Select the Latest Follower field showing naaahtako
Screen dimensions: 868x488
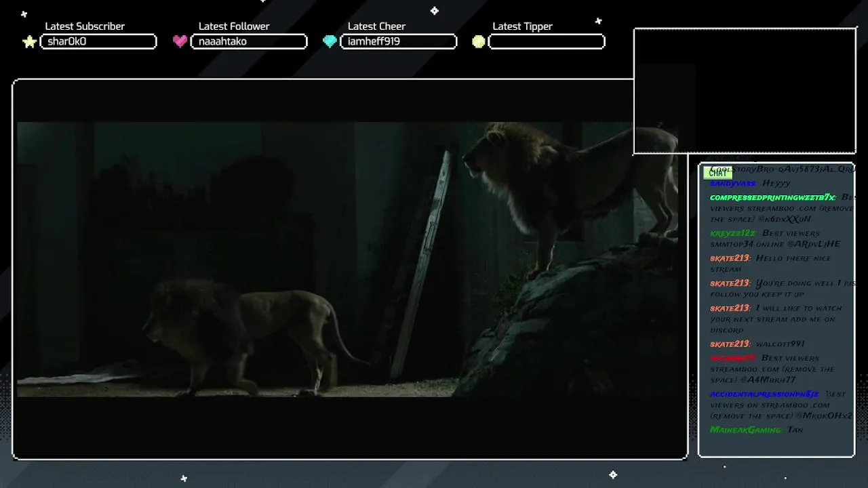(249, 42)
